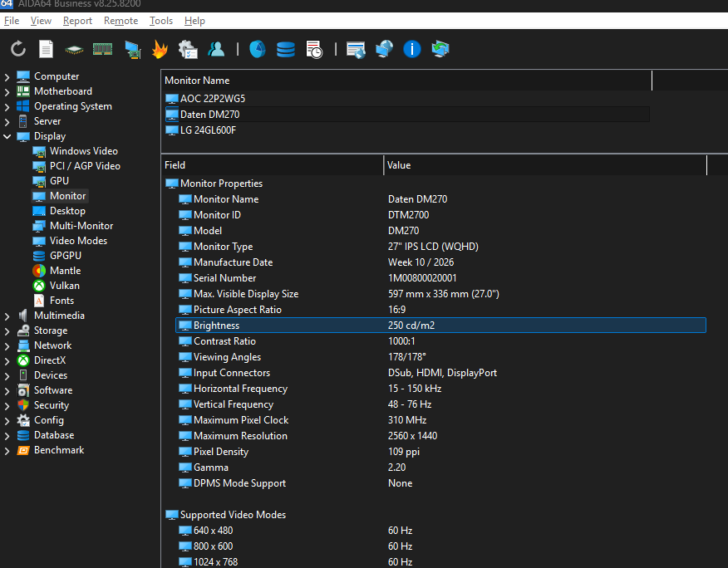The image size is (728, 568).
Task: Open the memory module benchmark toolbar icon
Action: pyautogui.click(x=102, y=50)
